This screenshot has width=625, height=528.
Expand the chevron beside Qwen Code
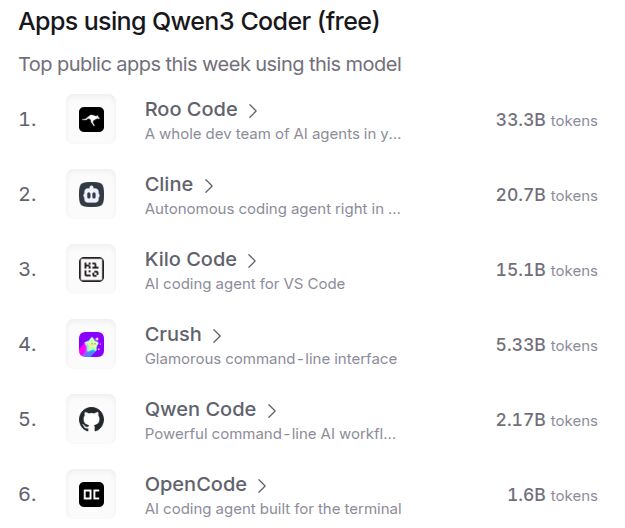(x=271, y=410)
